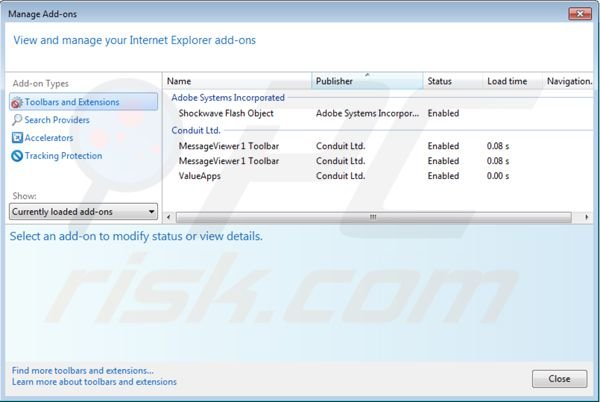This screenshot has width=600, height=402.
Task: Open Learn more about toolbars and extensions
Action: point(94,382)
